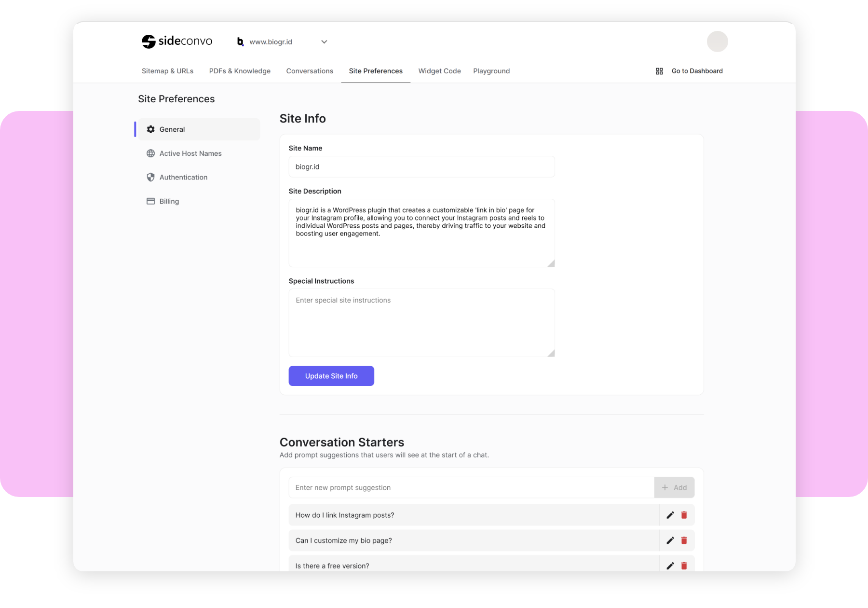Edit the 'Can I customize my bio page?' starter
The image size is (868, 608).
[x=670, y=540]
